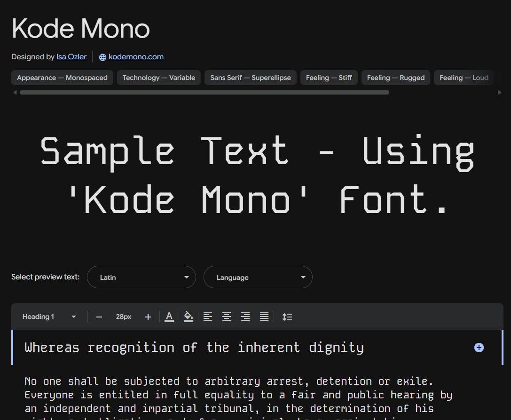Screen dimensions: 511x420
Task: Align text left
Action: coord(208,317)
